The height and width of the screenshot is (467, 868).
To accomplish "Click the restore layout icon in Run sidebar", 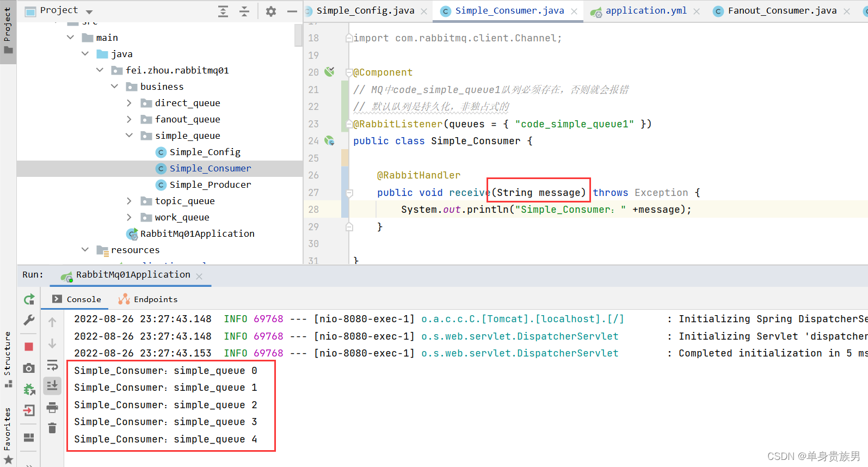I will [29, 438].
